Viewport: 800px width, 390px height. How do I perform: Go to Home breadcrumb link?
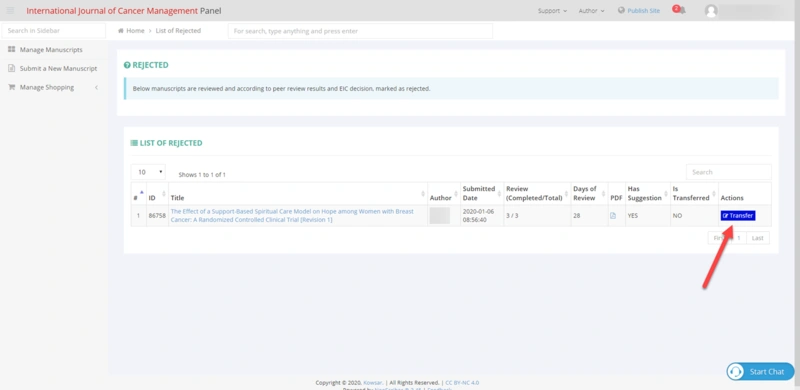[135, 31]
